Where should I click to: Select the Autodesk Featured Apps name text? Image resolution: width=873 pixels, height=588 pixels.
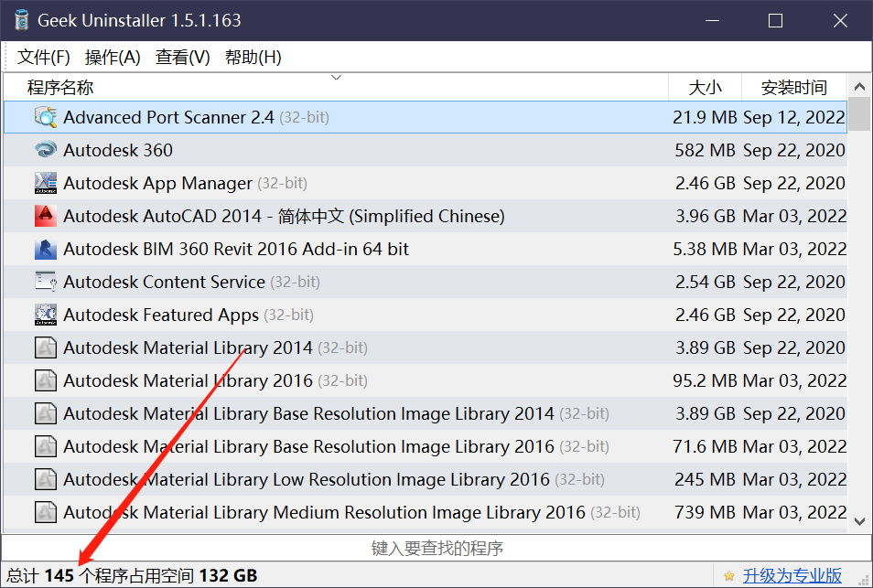coord(161,315)
